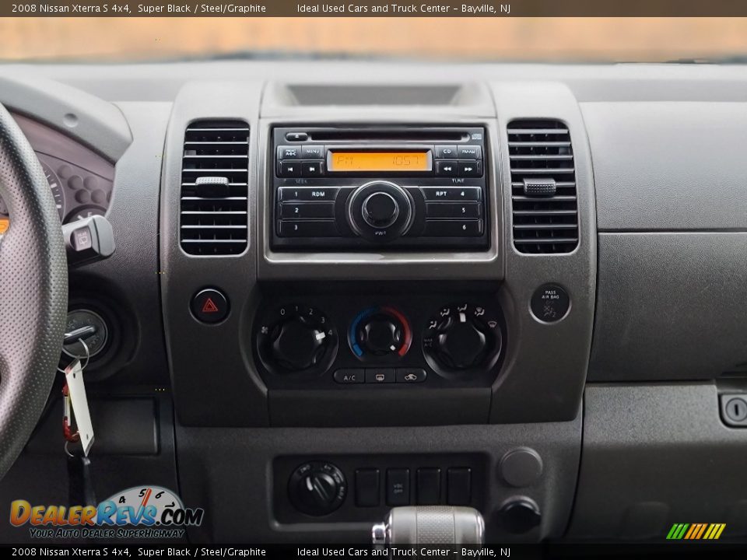Tap the orange radio frequency display

(x=379, y=161)
